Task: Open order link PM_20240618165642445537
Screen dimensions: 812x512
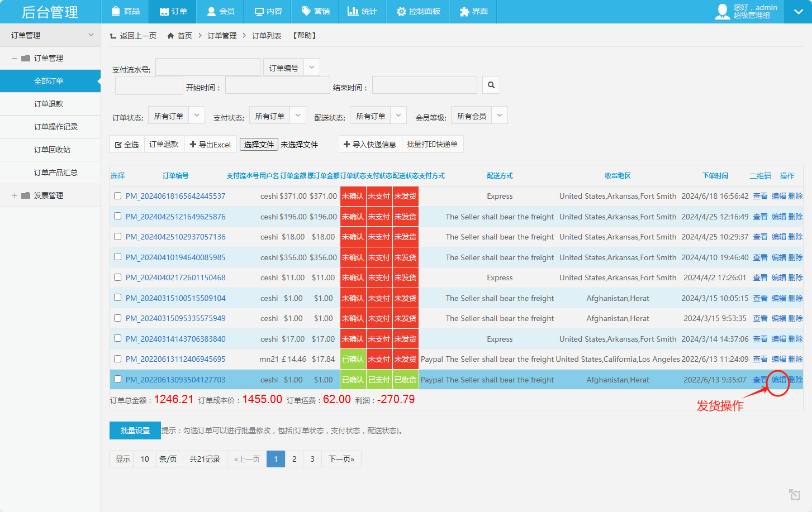Action: 175,197
